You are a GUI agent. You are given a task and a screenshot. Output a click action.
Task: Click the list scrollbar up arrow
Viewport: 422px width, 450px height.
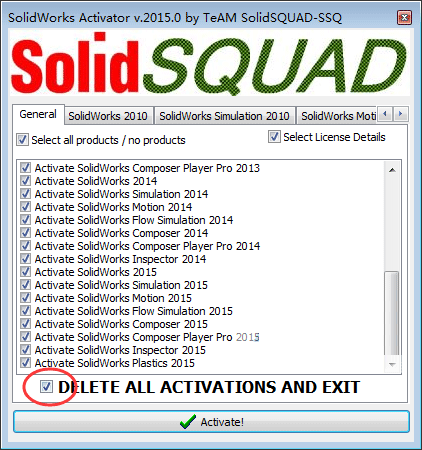click(392, 170)
